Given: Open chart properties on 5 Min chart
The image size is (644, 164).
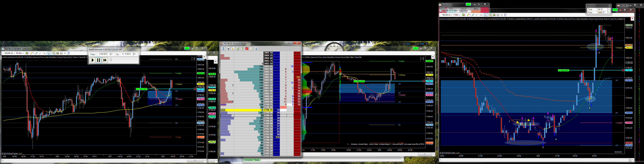Looking at the screenshot, I should [505, 15].
